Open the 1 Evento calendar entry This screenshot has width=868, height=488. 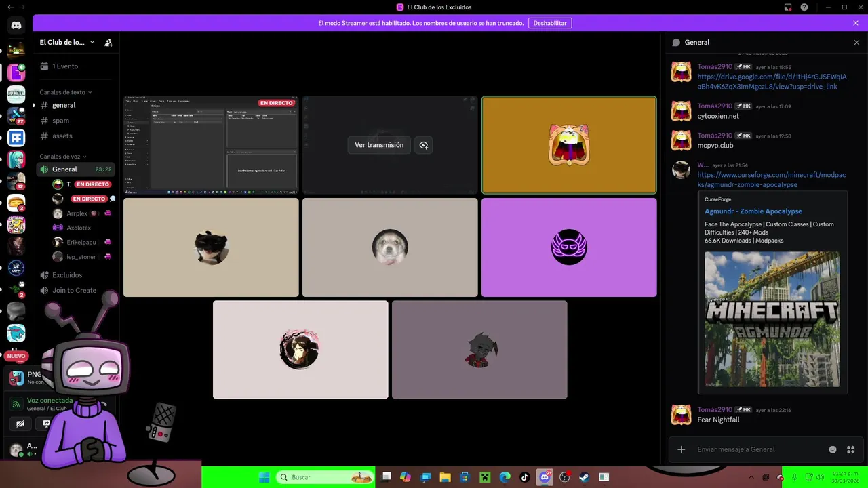(76, 66)
